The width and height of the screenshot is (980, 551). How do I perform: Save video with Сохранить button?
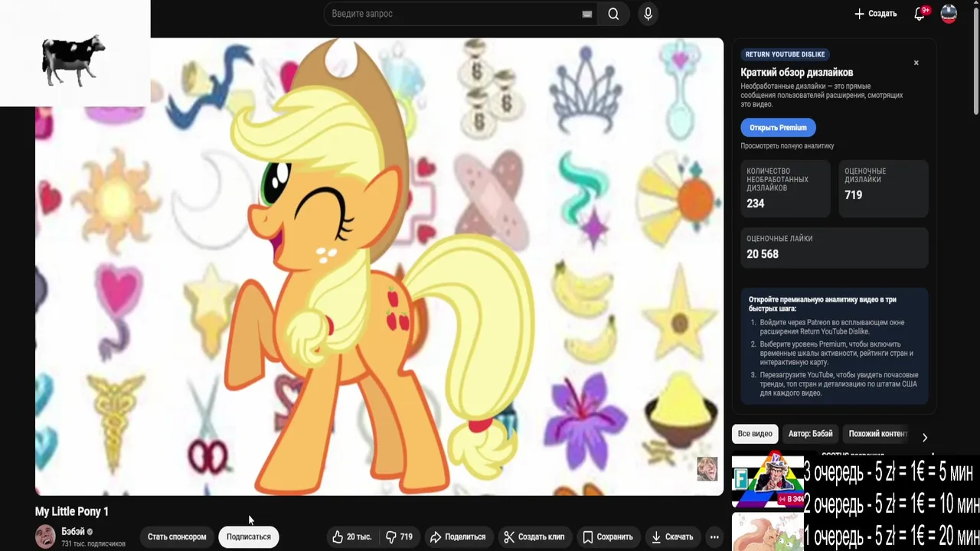(607, 536)
